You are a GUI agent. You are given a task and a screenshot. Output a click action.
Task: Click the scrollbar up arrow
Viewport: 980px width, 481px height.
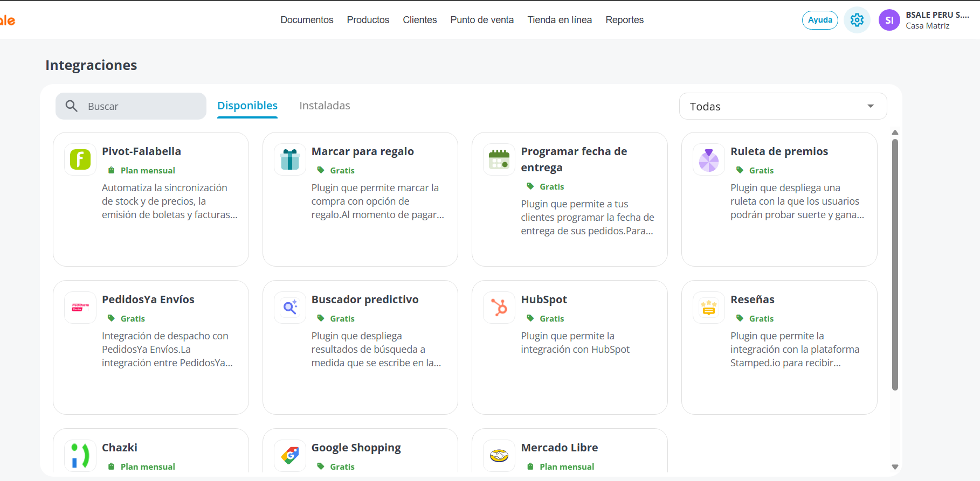tap(895, 133)
